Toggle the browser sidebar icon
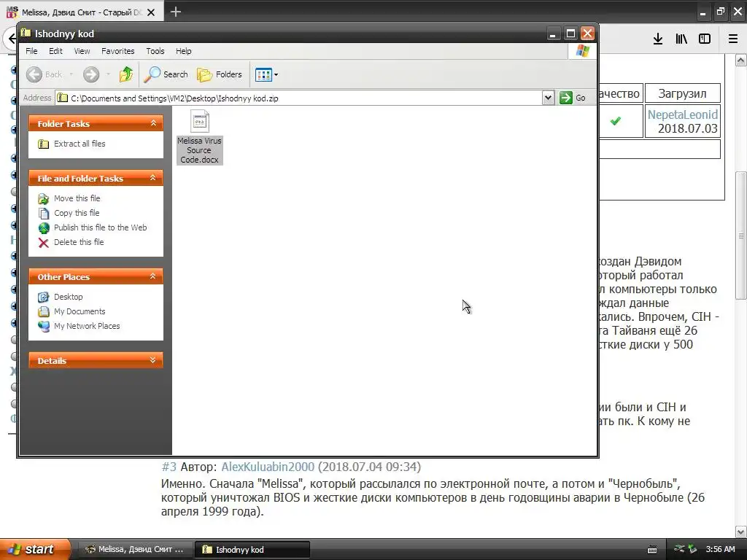The height and width of the screenshot is (560, 747). 705,39
